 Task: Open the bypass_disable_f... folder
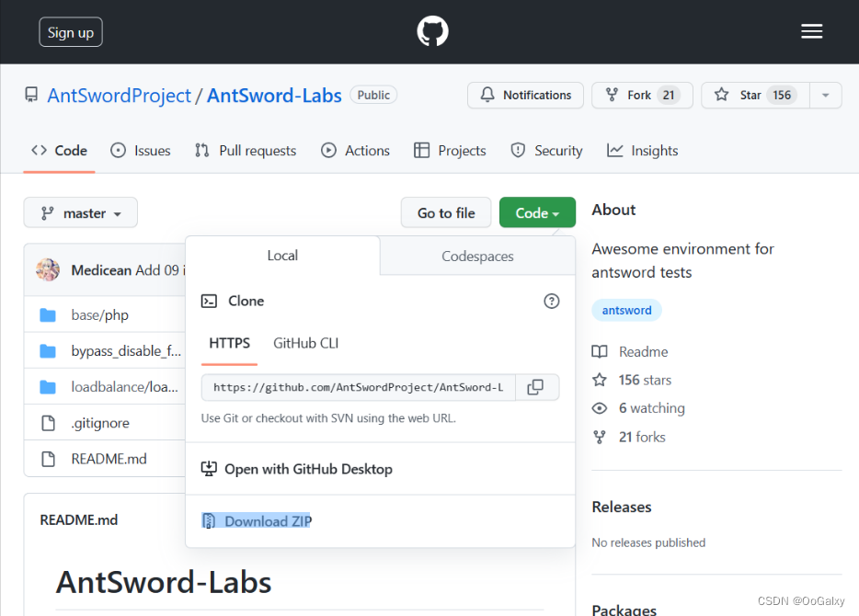pyautogui.click(x=126, y=351)
